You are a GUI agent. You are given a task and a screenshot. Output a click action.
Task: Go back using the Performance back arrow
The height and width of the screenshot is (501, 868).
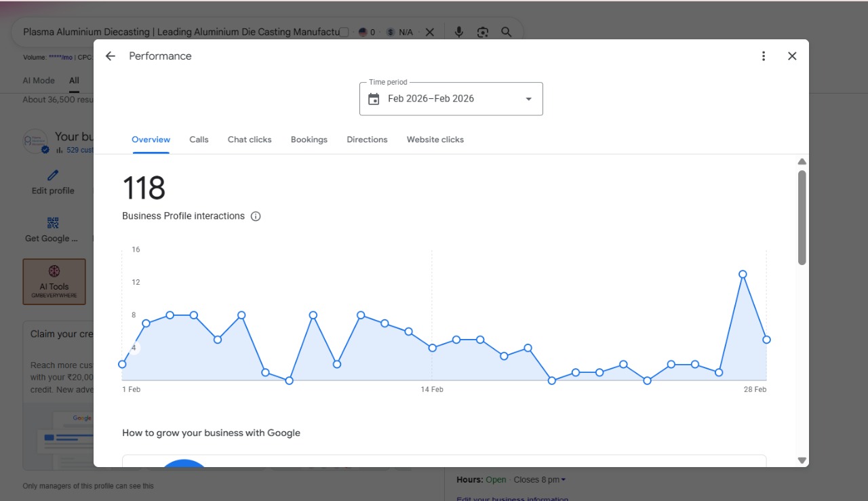[x=111, y=56]
